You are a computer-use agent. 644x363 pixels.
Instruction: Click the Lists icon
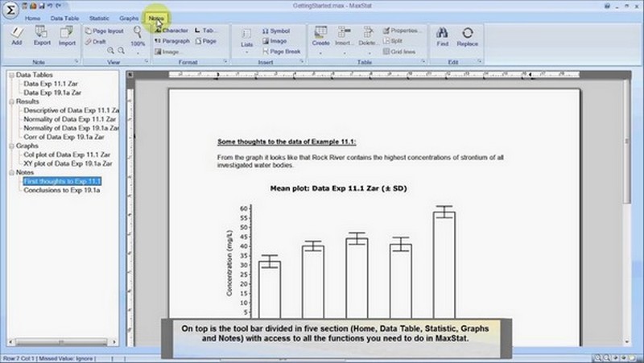click(x=247, y=34)
